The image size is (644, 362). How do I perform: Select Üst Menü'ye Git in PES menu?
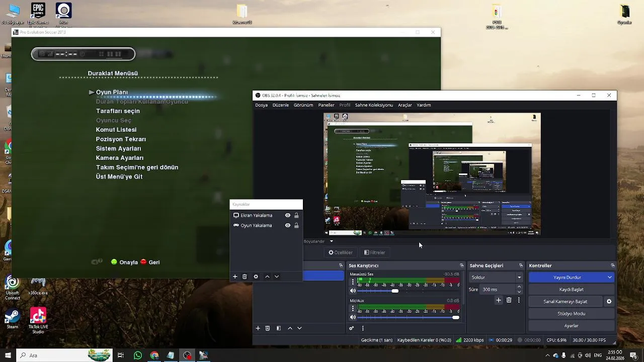[x=119, y=177]
